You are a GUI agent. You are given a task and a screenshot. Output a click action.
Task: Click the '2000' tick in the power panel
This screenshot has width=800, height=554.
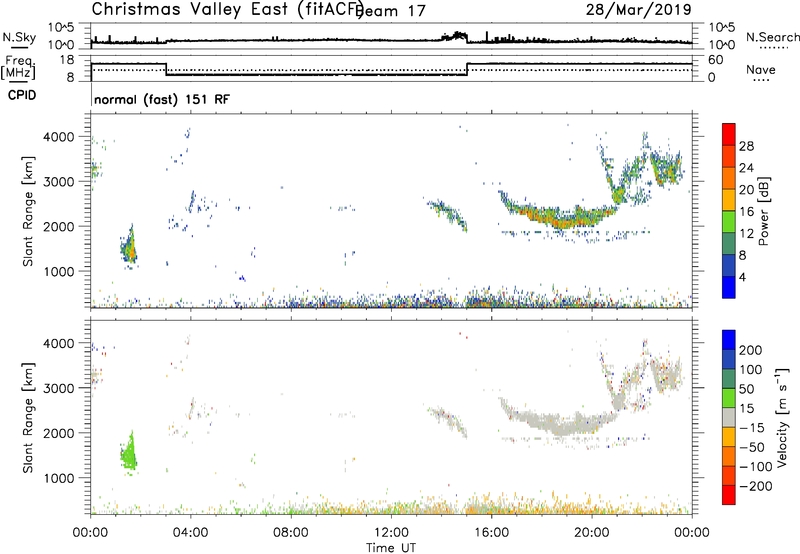pyautogui.click(x=59, y=226)
